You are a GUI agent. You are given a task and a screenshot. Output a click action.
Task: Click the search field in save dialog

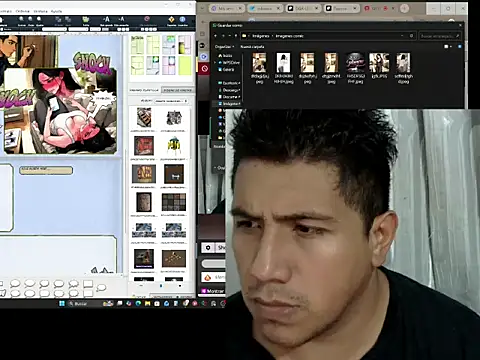pyautogui.click(x=440, y=36)
